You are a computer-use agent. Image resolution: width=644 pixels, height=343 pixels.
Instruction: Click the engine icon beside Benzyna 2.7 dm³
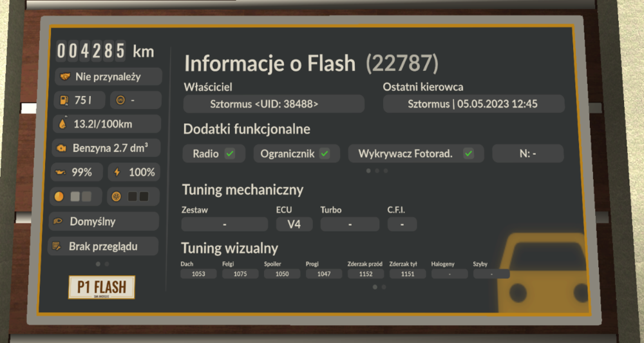pyautogui.click(x=62, y=148)
